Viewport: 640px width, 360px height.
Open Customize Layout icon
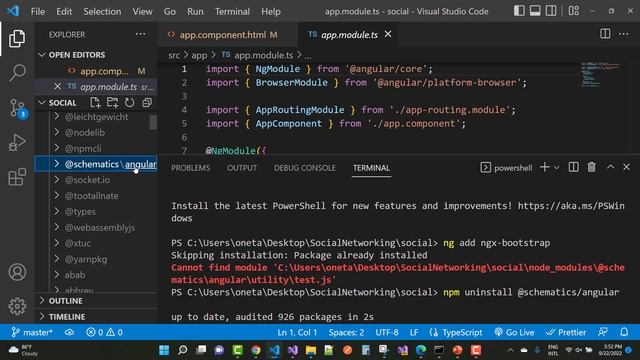[574, 11]
